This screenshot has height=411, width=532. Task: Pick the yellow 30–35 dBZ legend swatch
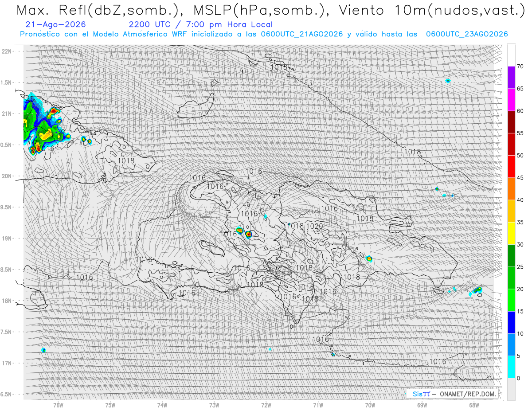coord(511,233)
